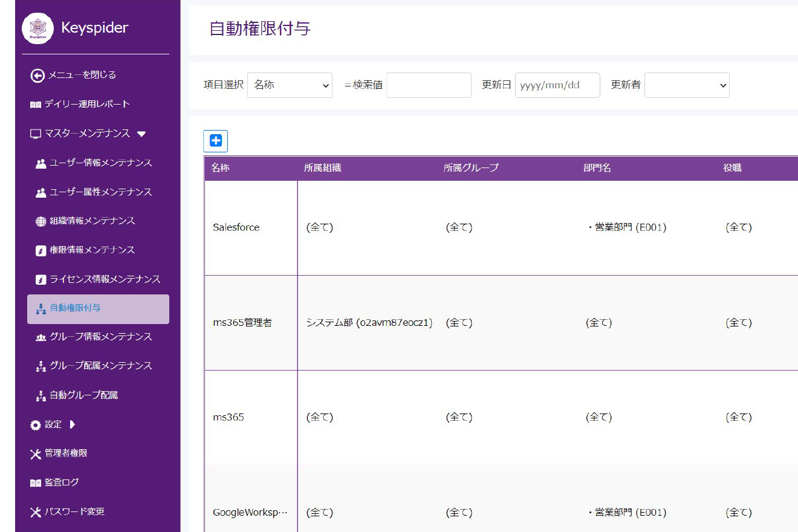This screenshot has height=532, width=798.
Task: Expand the 設定 submenu arrow
Action: [x=73, y=424]
